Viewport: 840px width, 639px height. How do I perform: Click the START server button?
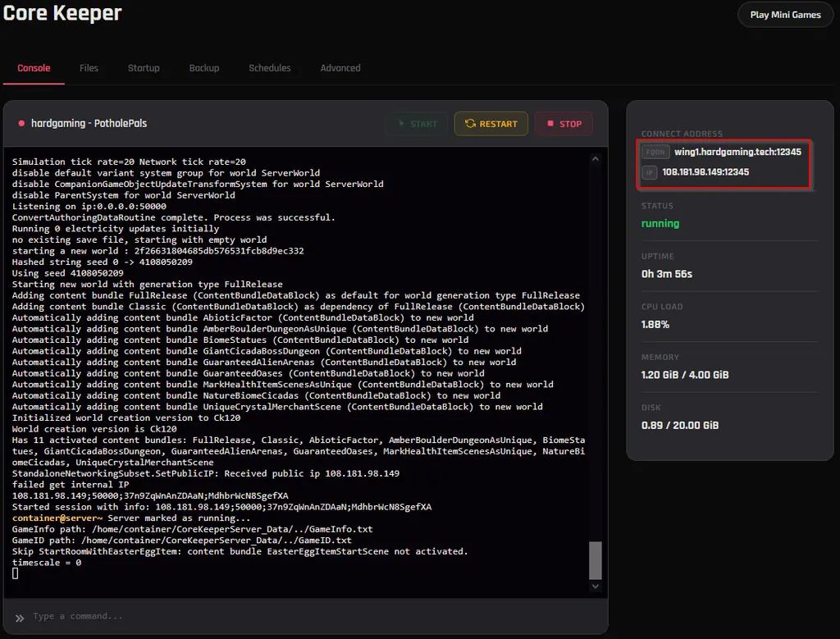(x=417, y=124)
